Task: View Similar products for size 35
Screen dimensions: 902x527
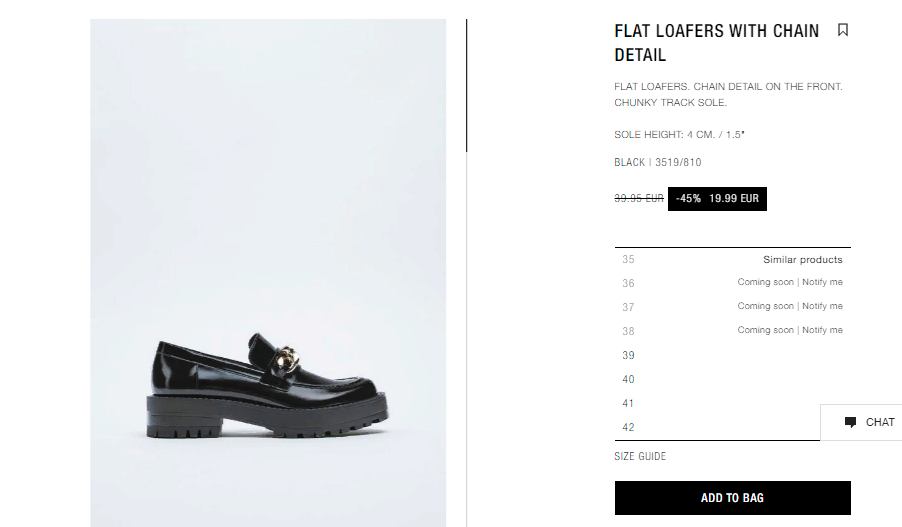Action: pos(802,259)
